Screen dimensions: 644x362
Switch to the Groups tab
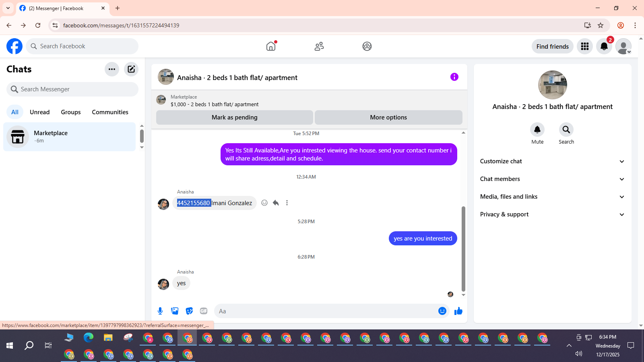tap(71, 112)
